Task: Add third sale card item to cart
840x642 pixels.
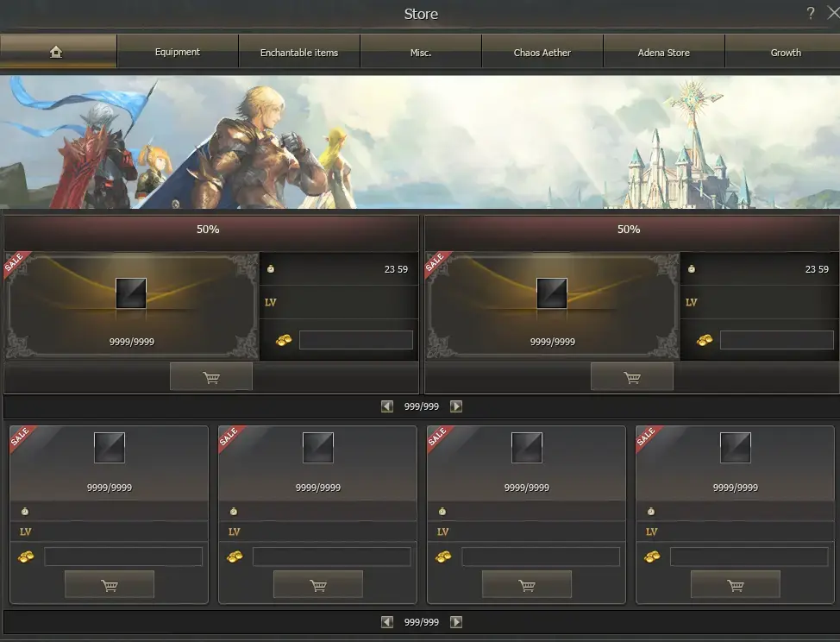Action: (527, 585)
